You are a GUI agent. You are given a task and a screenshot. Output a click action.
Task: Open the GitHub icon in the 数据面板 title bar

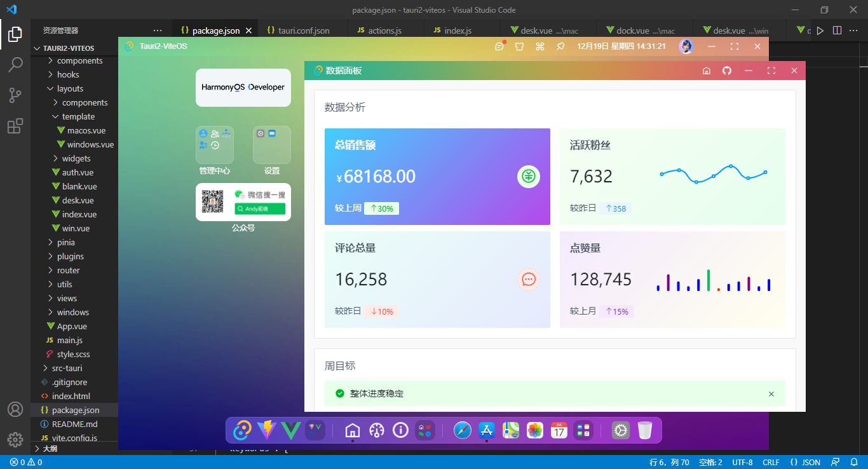[x=727, y=71]
